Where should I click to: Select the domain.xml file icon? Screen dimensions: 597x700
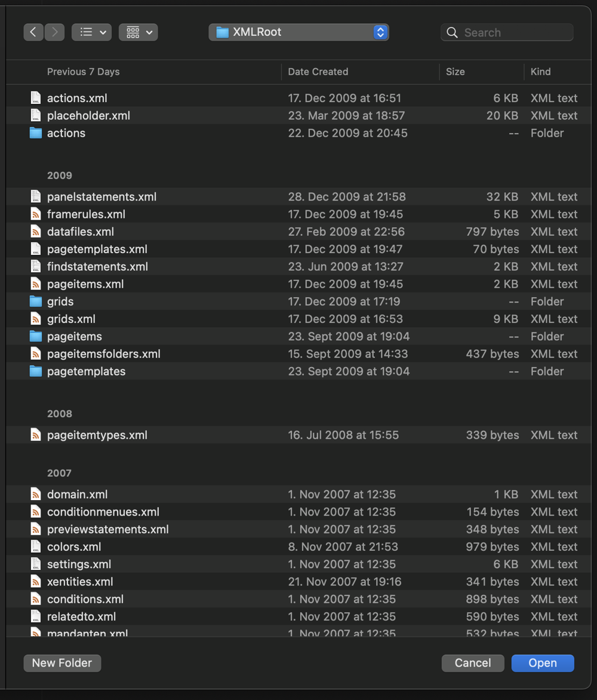click(36, 494)
